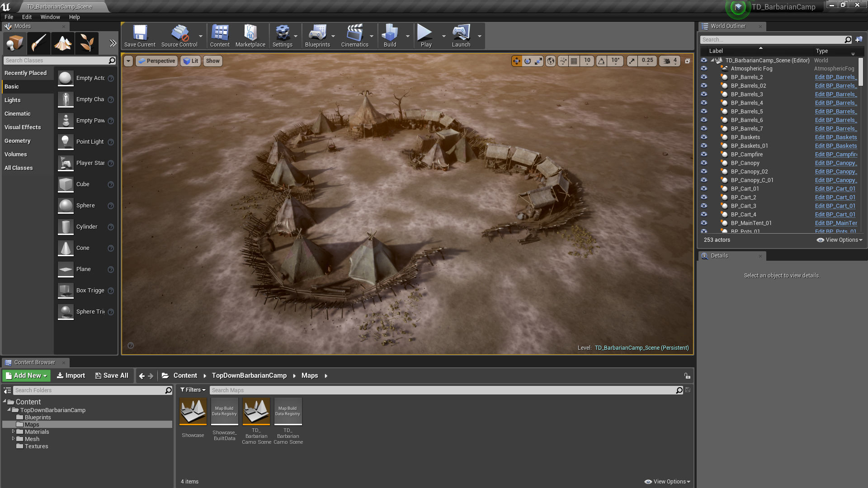The width and height of the screenshot is (868, 488).
Task: Adjust camera speed 4 setting
Action: [x=670, y=61]
